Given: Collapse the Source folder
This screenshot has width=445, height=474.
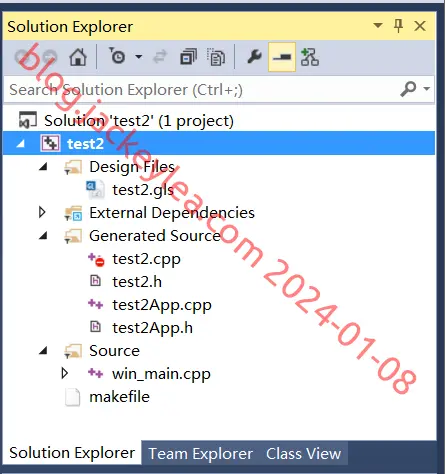Looking at the screenshot, I should pyautogui.click(x=43, y=351).
